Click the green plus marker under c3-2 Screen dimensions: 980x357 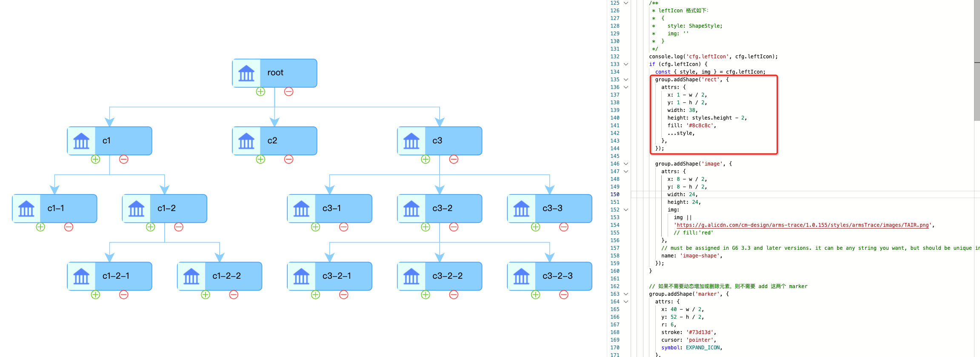click(426, 227)
